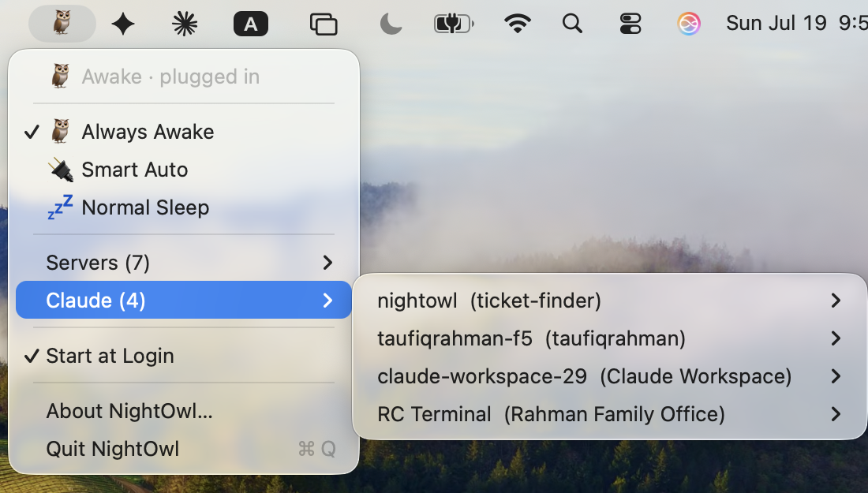Click the zzz icon beside Normal Sleep
Viewport: 868px width, 493px height.
point(60,207)
